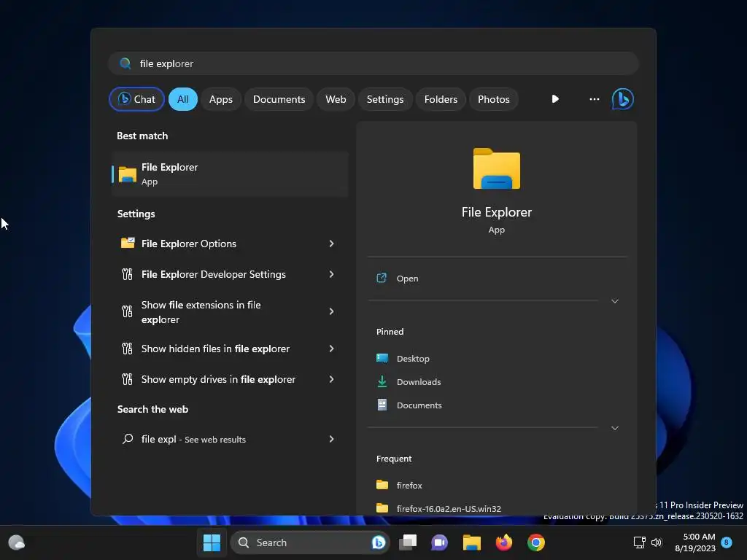Open the three-dots more options menu

(x=594, y=99)
